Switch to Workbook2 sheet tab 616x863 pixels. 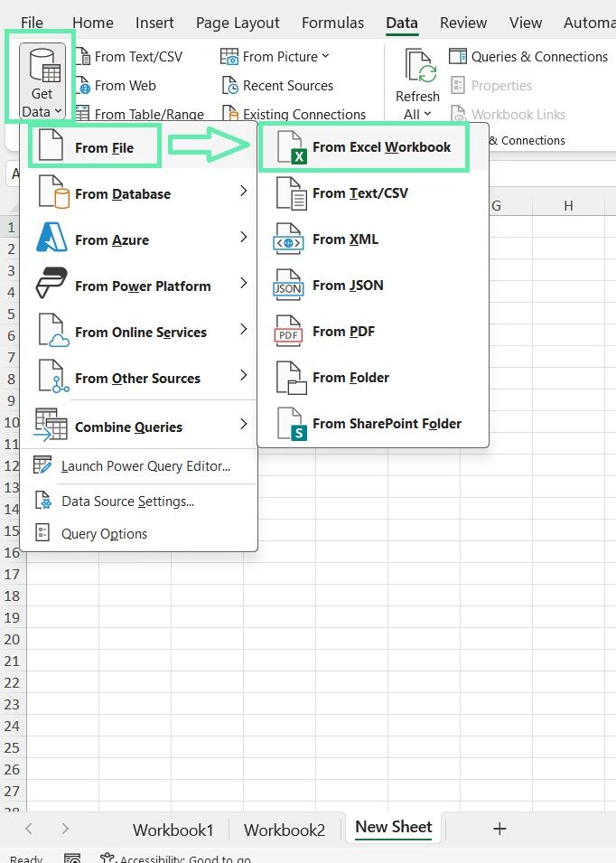(x=285, y=830)
